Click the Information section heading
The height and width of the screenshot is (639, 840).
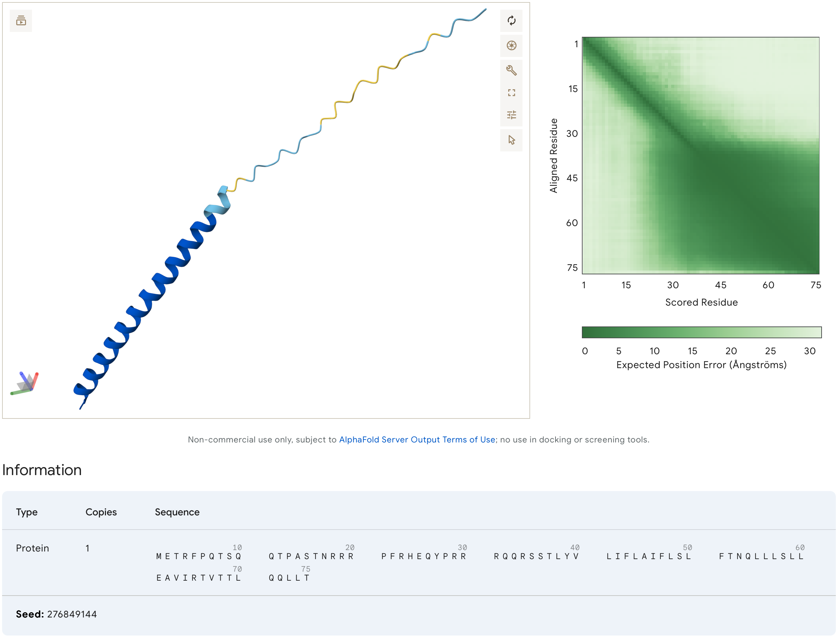click(42, 470)
